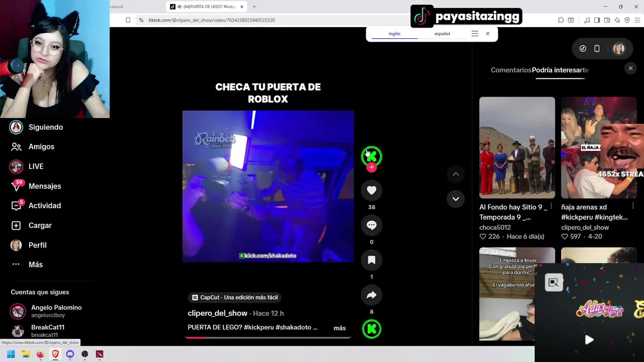
Task: Open clipero_del_show username link under video
Action: click(x=217, y=313)
